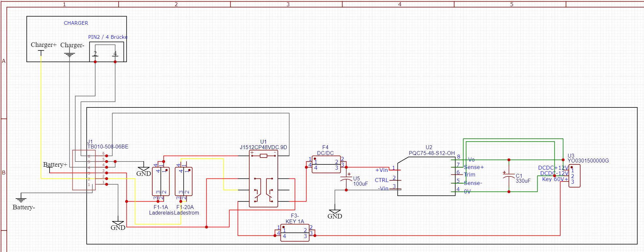Select the F3 KEY 1A fuse symbol
Screen dimensions: 644x252
295,232
